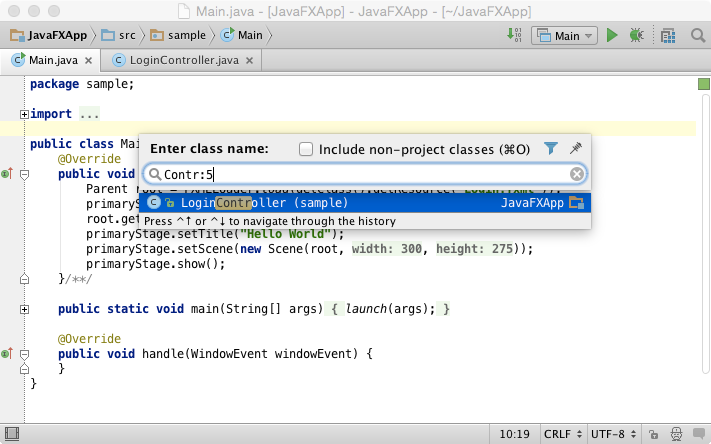This screenshot has height=444, width=711.
Task: Show tool window buttons via bottom-left icon
Action: coord(12,434)
